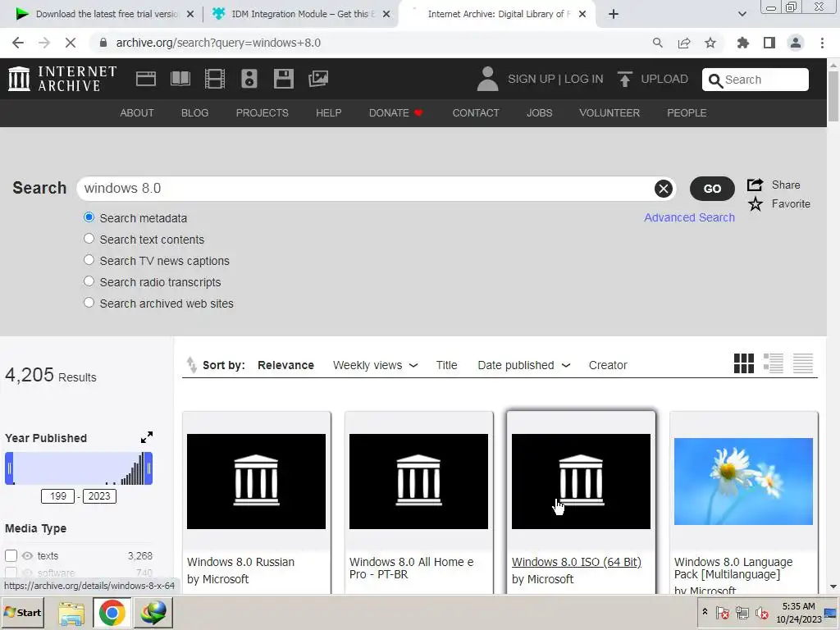Select Search archived web sites option
The image size is (840, 630).
pyautogui.click(x=89, y=303)
